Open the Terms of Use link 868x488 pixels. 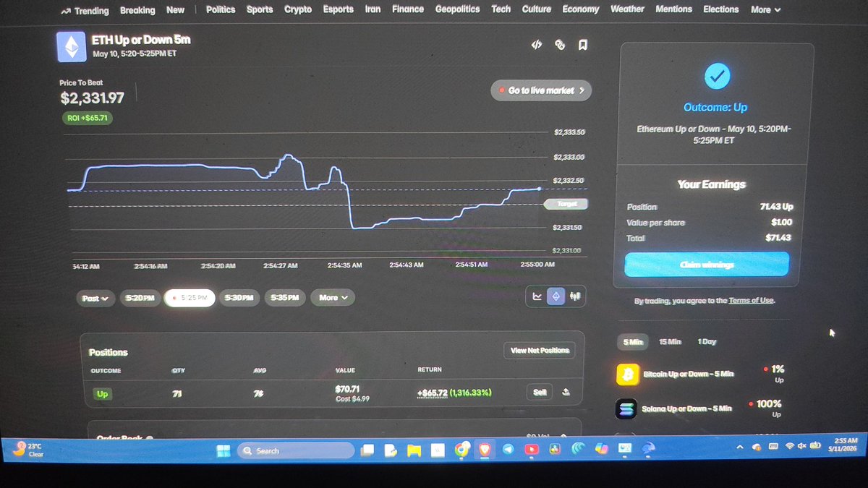[752, 300]
